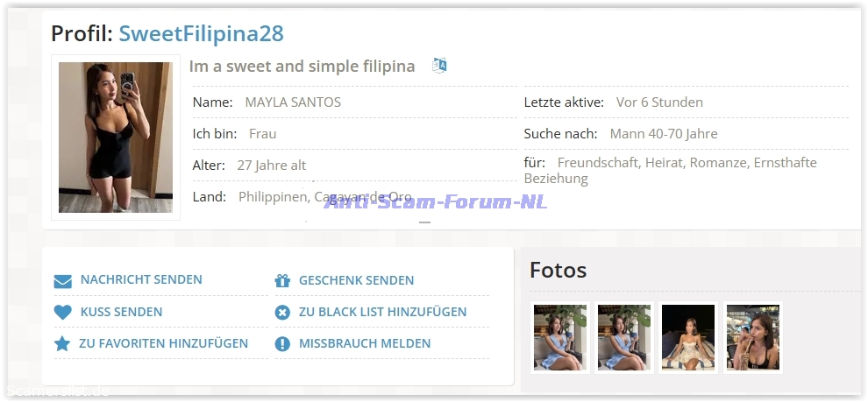Choose ZU FAVORITEN HINZUFÜGEN
Image resolution: width=868 pixels, height=402 pixels.
coord(163,343)
